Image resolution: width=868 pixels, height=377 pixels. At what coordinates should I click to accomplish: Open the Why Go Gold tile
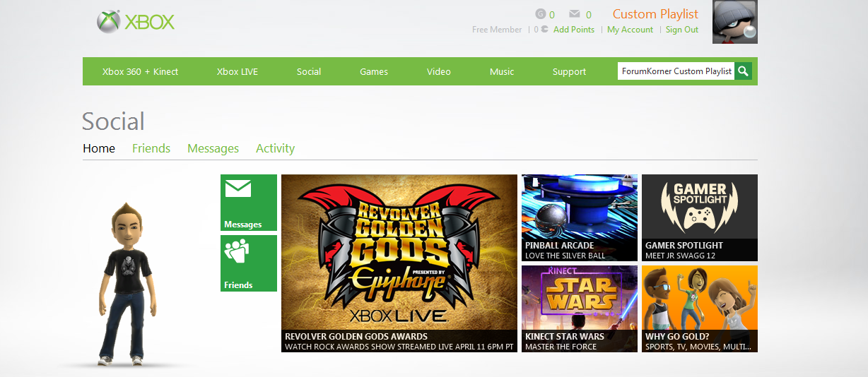(x=700, y=309)
